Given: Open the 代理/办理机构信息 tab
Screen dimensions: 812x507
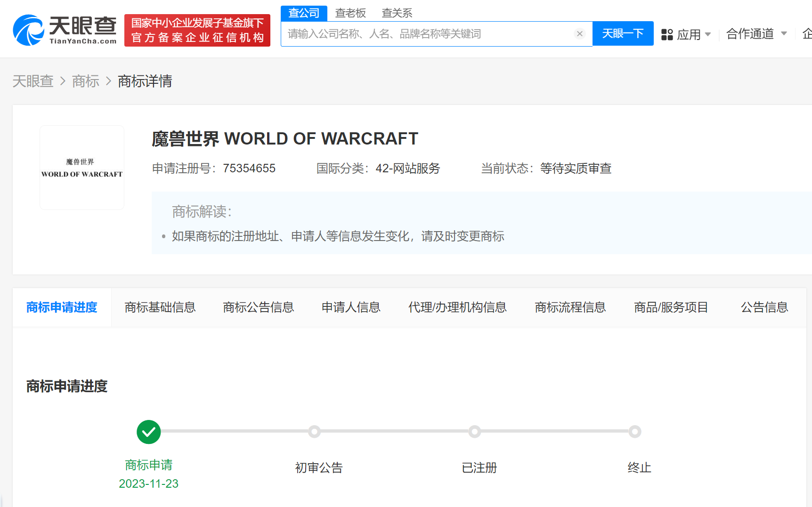Looking at the screenshot, I should coord(457,307).
